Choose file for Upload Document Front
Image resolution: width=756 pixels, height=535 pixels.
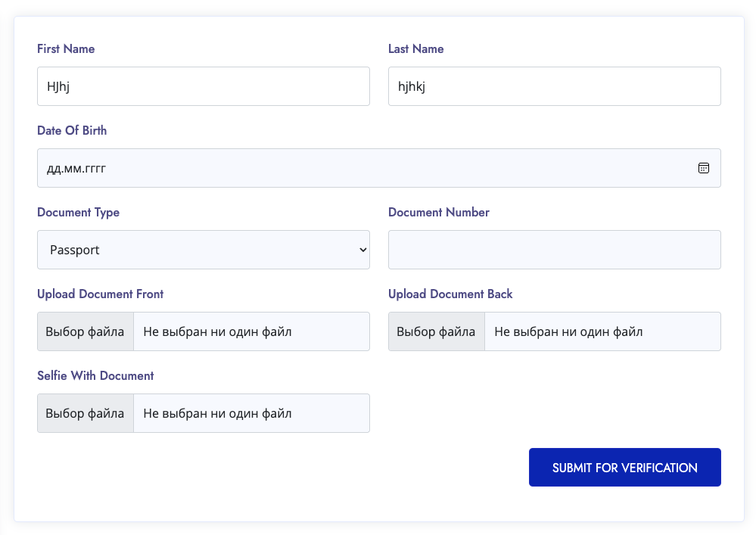pos(86,331)
